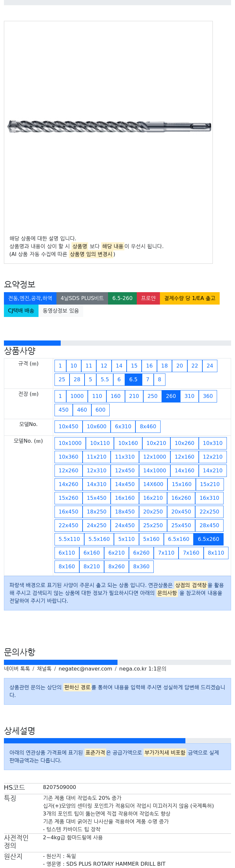The width and height of the screenshot is (235, 868).
Task: Click the CJ택배 배송 badge
Action: click(x=21, y=311)
